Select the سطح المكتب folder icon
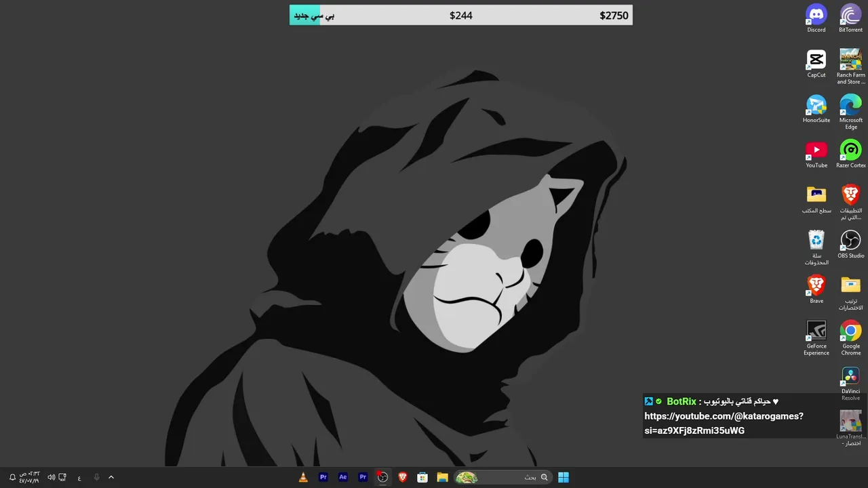The height and width of the screenshot is (488, 868). 816,199
